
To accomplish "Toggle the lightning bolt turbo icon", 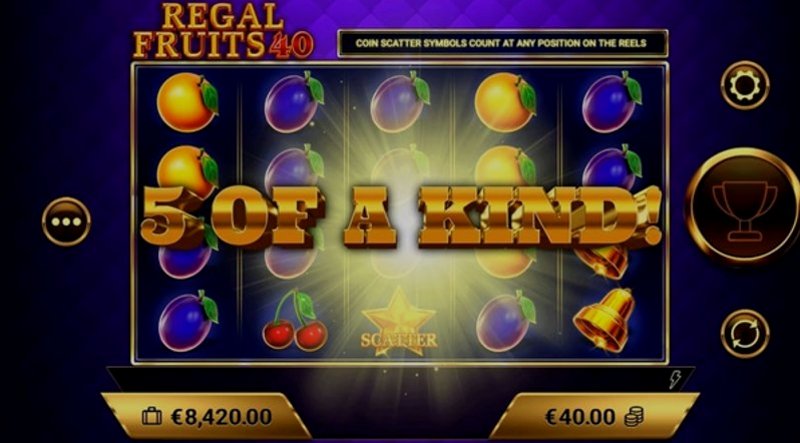I will pyautogui.click(x=675, y=380).
